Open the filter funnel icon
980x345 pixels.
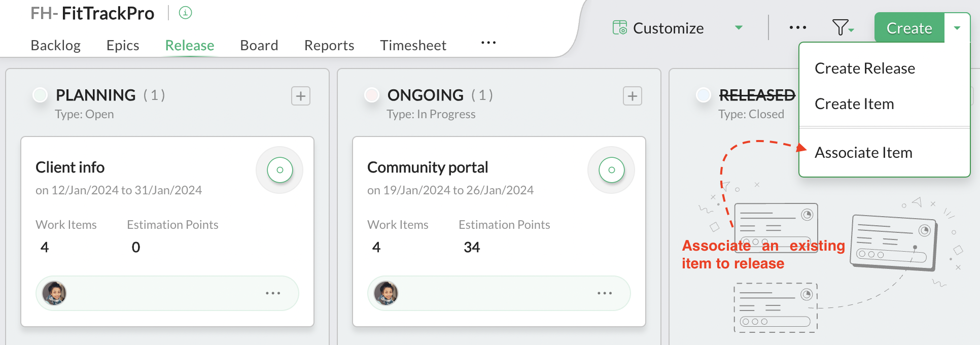click(x=841, y=27)
